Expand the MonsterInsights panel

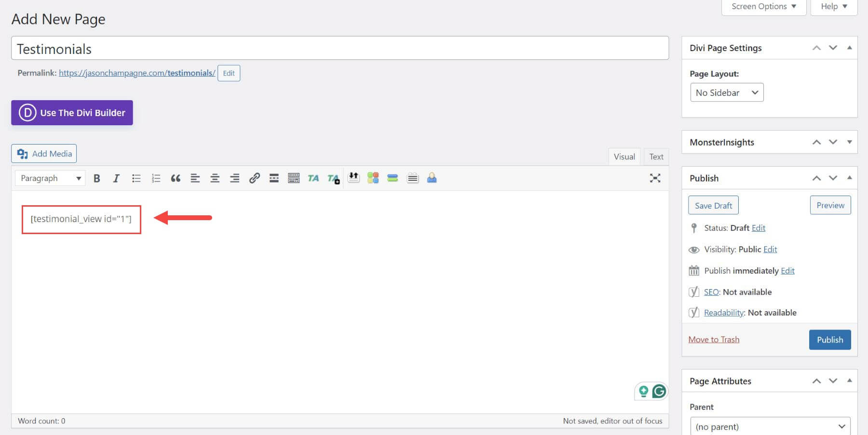point(849,142)
